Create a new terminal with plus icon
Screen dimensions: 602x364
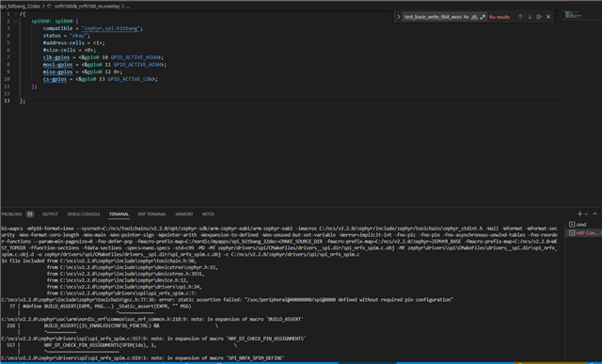[579, 214]
